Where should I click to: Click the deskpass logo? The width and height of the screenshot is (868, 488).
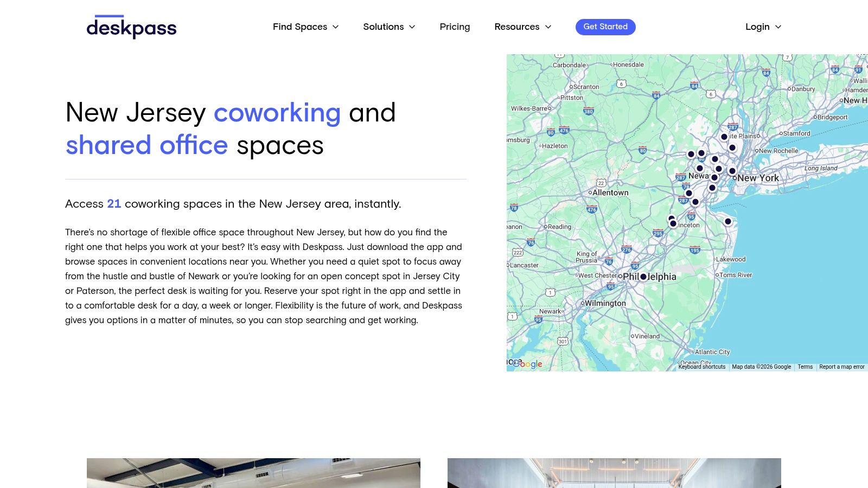131,27
